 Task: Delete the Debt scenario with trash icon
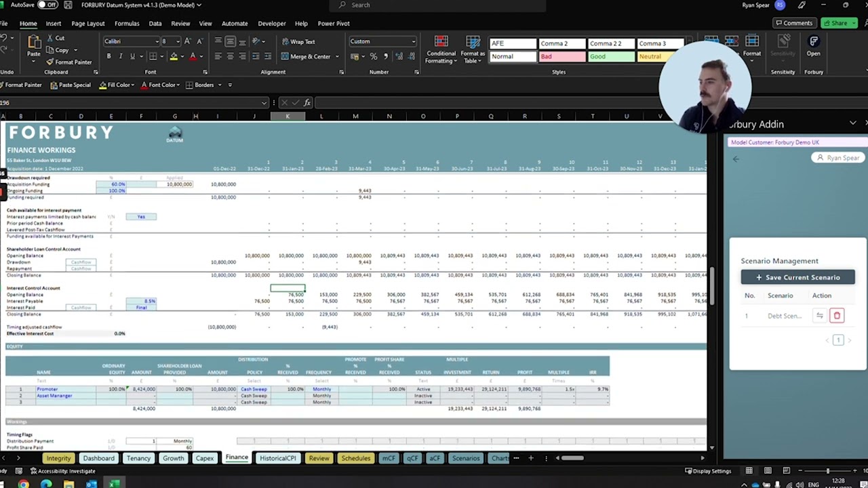(x=837, y=316)
